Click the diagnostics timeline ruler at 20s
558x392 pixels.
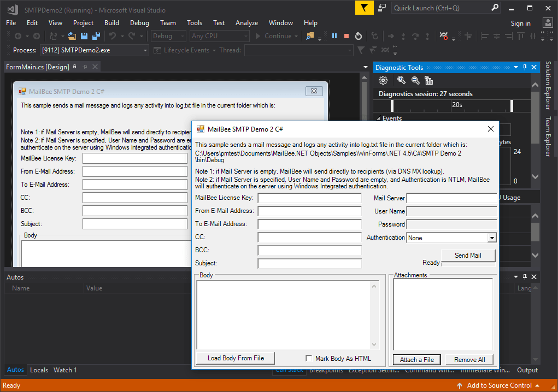(x=457, y=105)
